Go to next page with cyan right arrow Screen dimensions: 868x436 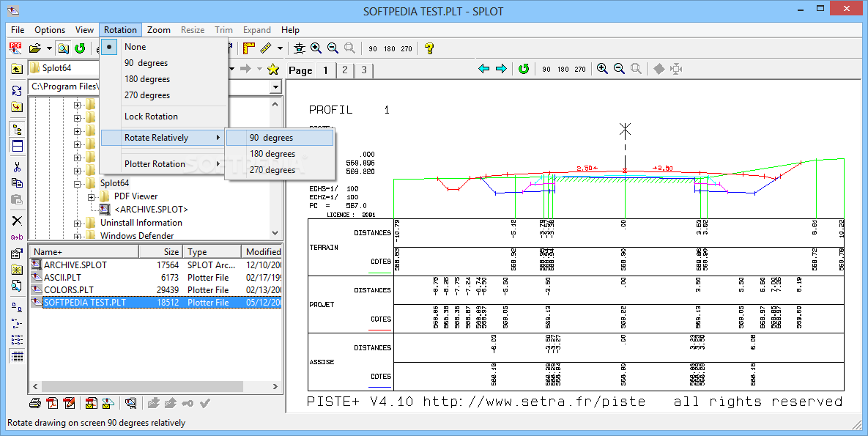click(501, 69)
